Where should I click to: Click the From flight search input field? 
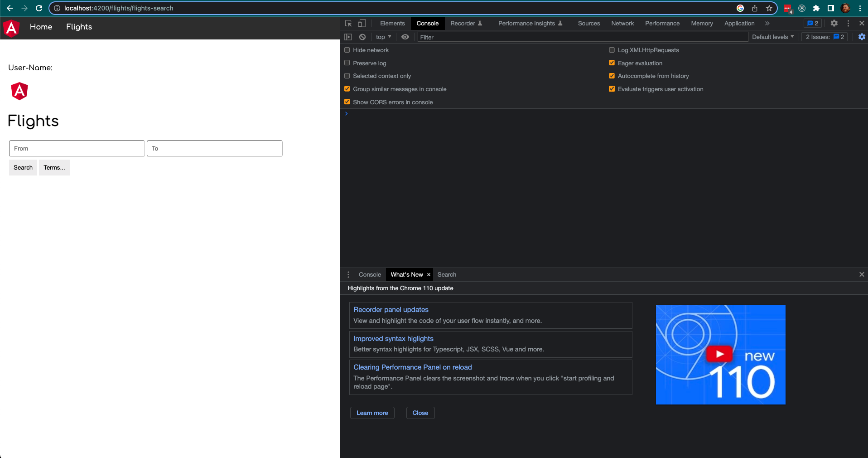pos(76,148)
